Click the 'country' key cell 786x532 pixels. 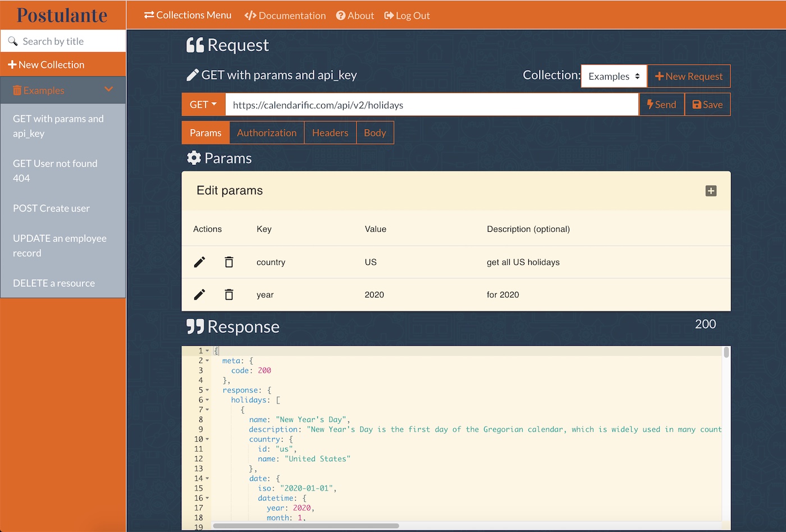click(x=271, y=262)
